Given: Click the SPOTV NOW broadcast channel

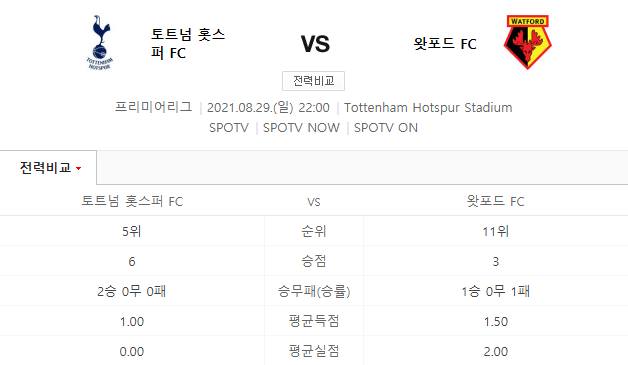Looking at the screenshot, I should [301, 128].
